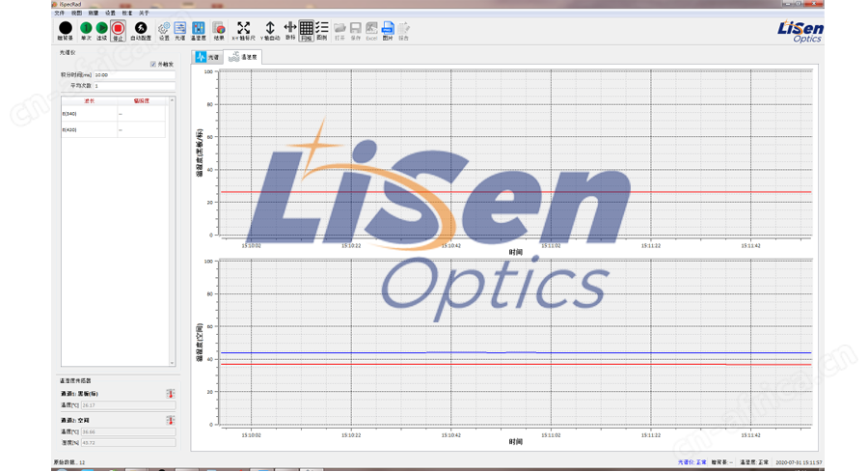Click X-Y axis scale fit icon
The width and height of the screenshot is (868, 472).
(x=244, y=31)
